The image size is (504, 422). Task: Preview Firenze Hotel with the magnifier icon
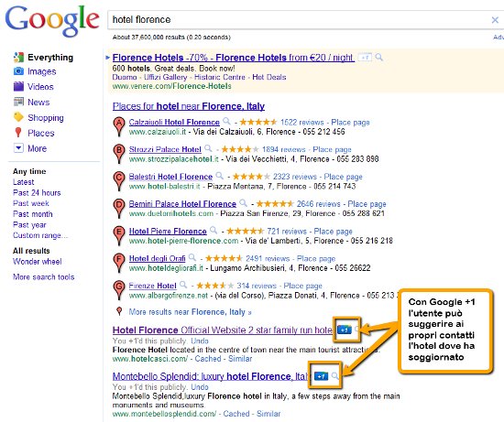(x=183, y=285)
